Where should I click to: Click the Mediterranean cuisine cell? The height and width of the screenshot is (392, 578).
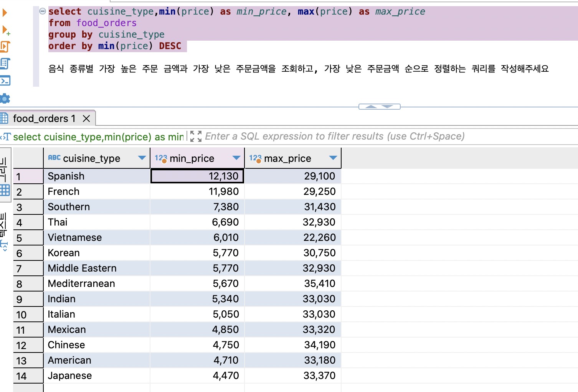pos(96,283)
